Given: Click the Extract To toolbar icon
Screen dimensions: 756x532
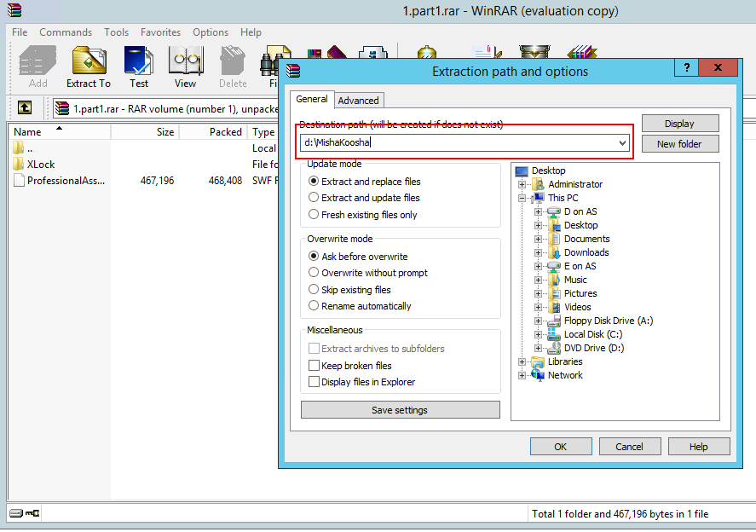Looking at the screenshot, I should [x=89, y=61].
